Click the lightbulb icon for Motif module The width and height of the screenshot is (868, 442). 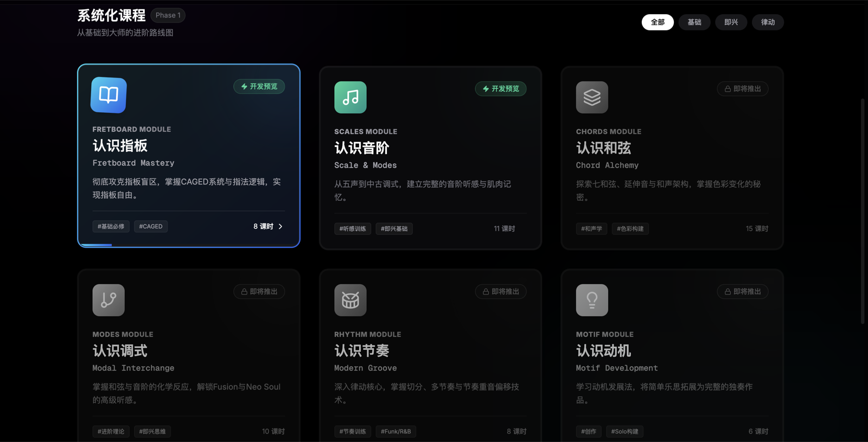[x=592, y=300]
